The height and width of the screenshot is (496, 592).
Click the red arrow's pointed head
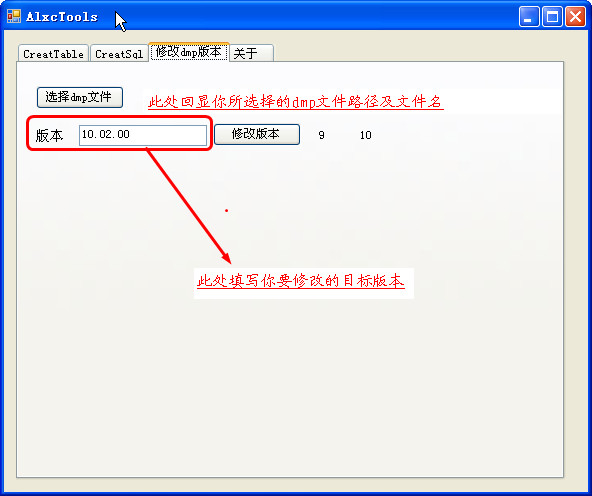[226, 258]
